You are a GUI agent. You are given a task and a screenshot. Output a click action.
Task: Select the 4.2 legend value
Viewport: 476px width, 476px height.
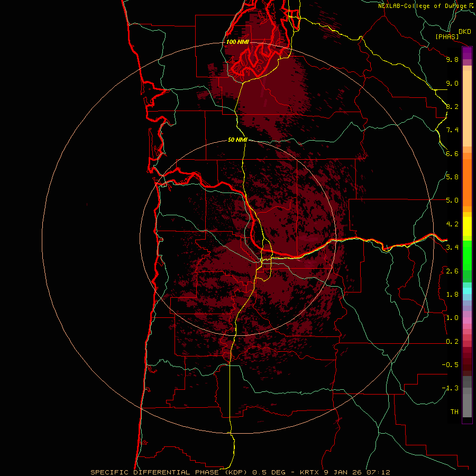(452, 224)
